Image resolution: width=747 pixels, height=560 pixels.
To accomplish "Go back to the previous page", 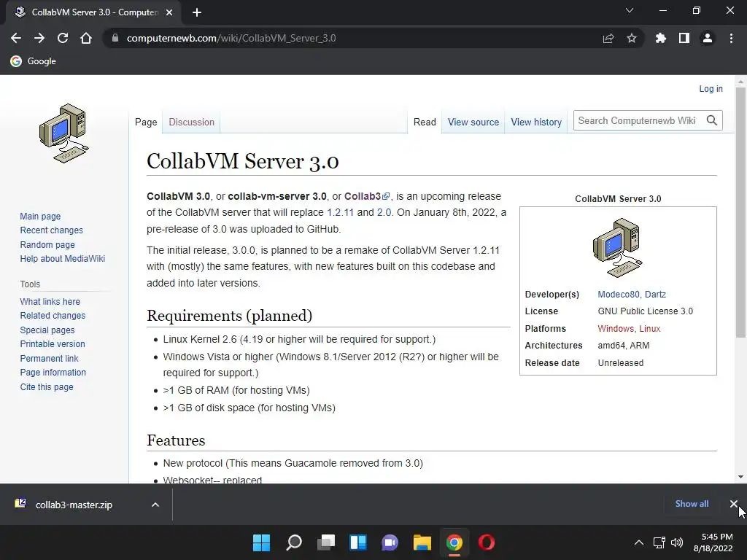I will coord(16,38).
